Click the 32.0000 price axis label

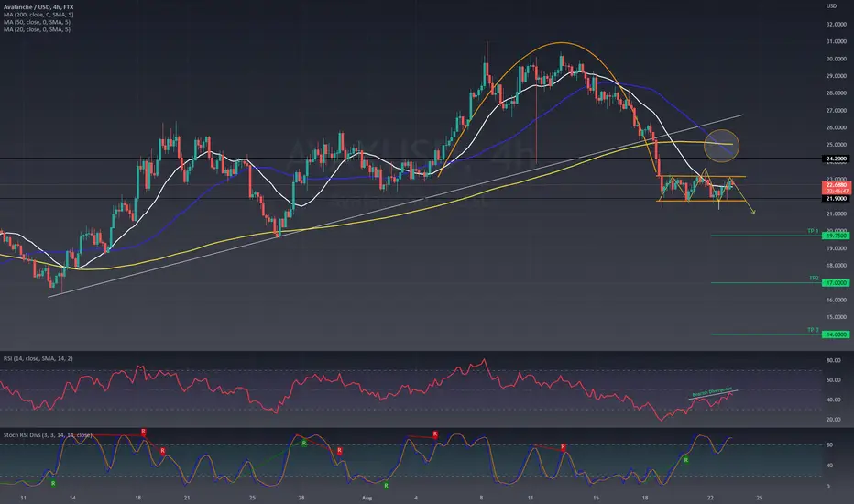[837, 25]
